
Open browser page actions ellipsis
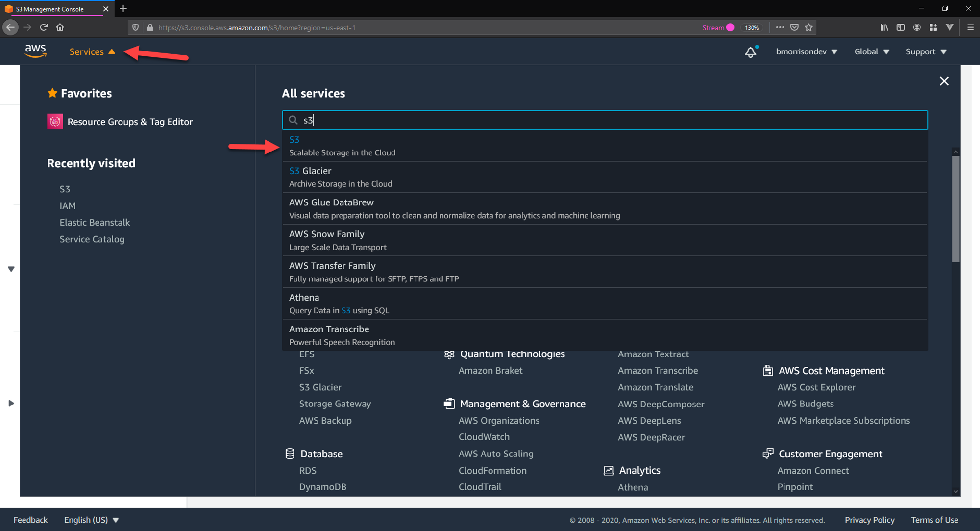click(x=780, y=27)
